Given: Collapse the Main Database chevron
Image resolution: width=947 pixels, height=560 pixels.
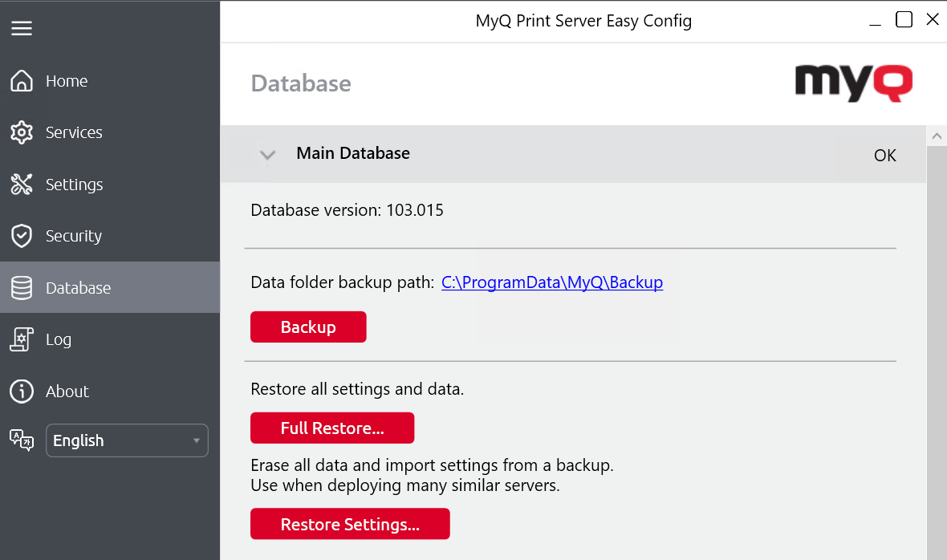Looking at the screenshot, I should 267,155.
